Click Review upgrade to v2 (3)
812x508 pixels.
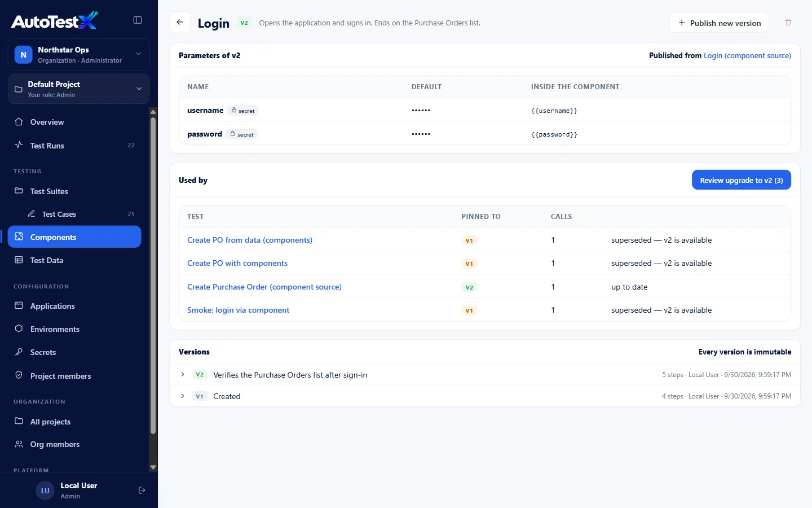tap(742, 180)
